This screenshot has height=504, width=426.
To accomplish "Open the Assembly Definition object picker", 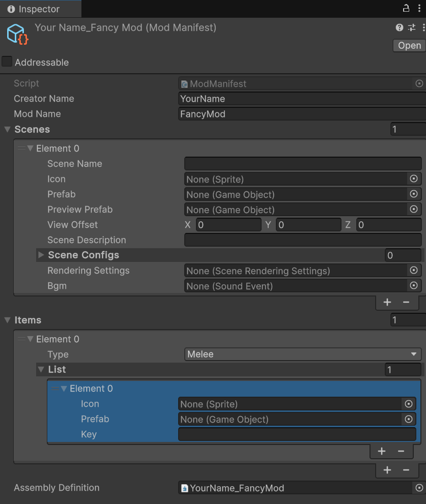I will coord(419,487).
